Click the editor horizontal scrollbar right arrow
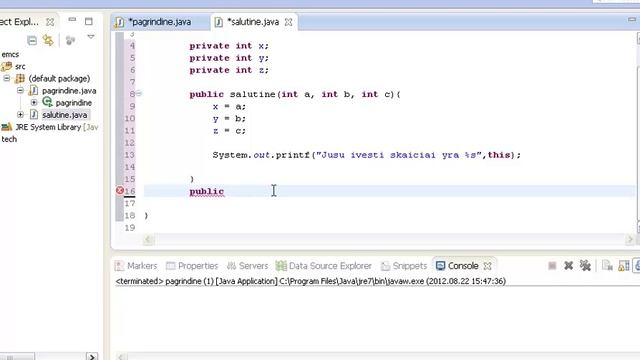The image size is (640, 360). tap(630, 240)
